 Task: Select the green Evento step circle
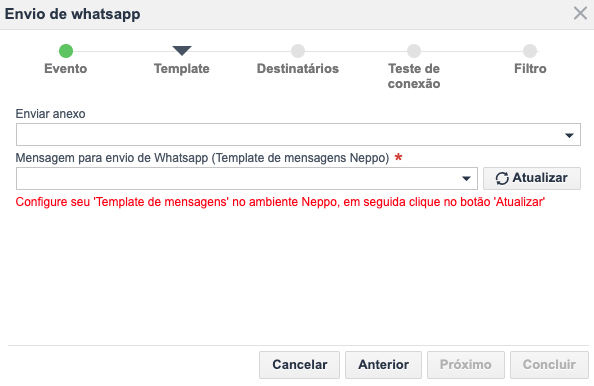click(x=66, y=51)
